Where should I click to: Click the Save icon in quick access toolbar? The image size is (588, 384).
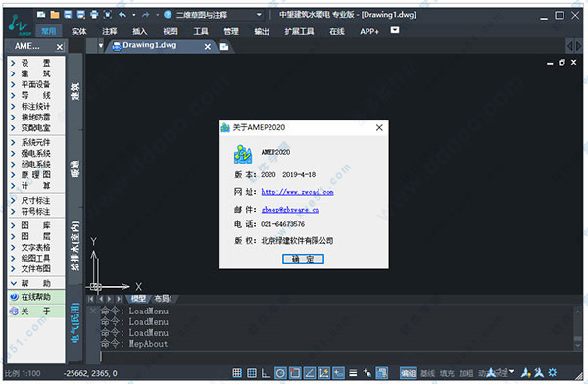(x=68, y=15)
